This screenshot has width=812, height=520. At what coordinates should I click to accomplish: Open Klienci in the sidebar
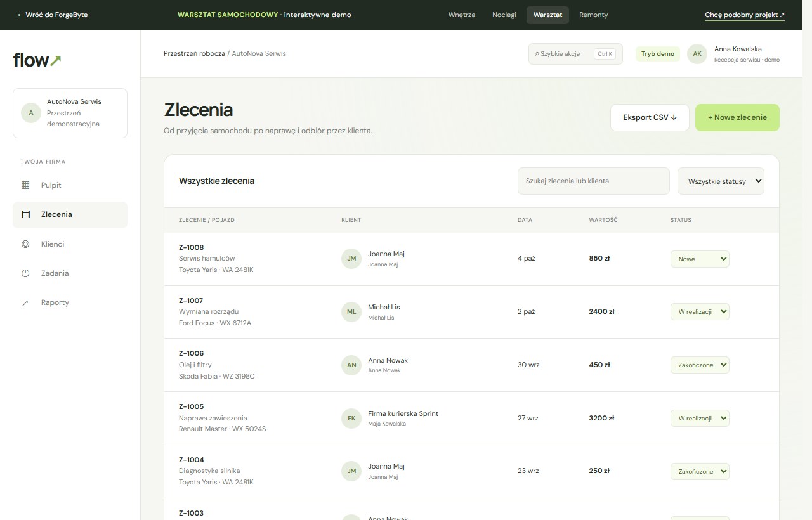click(70, 244)
